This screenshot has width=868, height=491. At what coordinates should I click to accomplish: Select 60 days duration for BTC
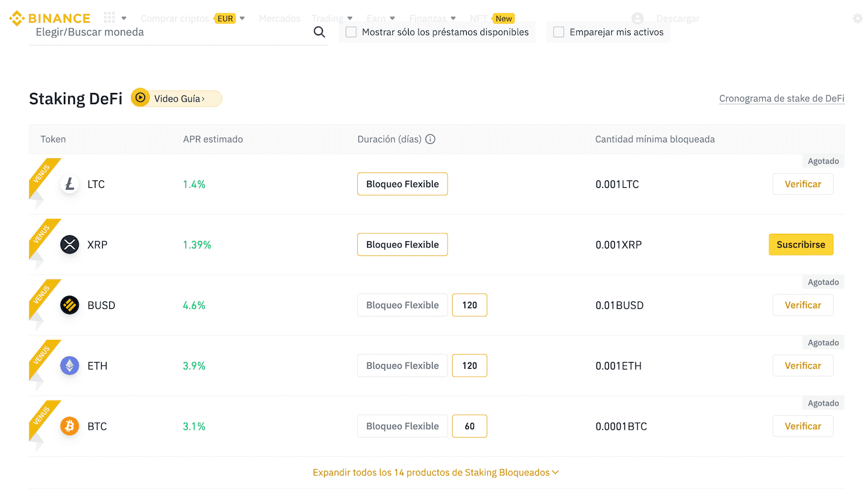tap(470, 427)
